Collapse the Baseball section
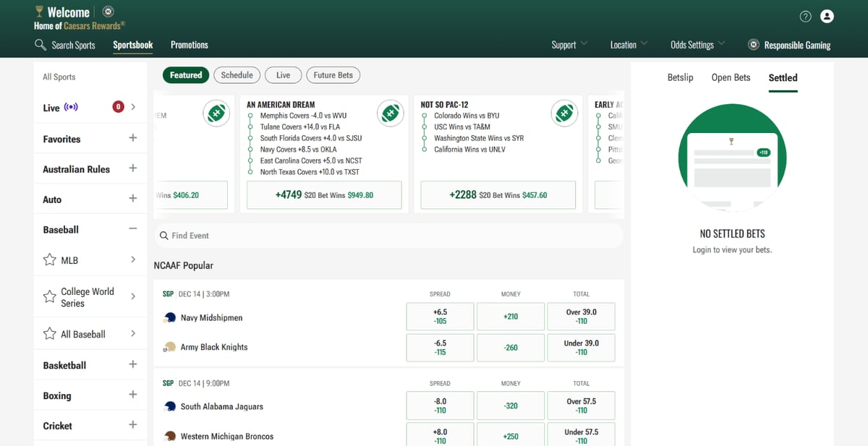The height and width of the screenshot is (446, 868). (132, 228)
